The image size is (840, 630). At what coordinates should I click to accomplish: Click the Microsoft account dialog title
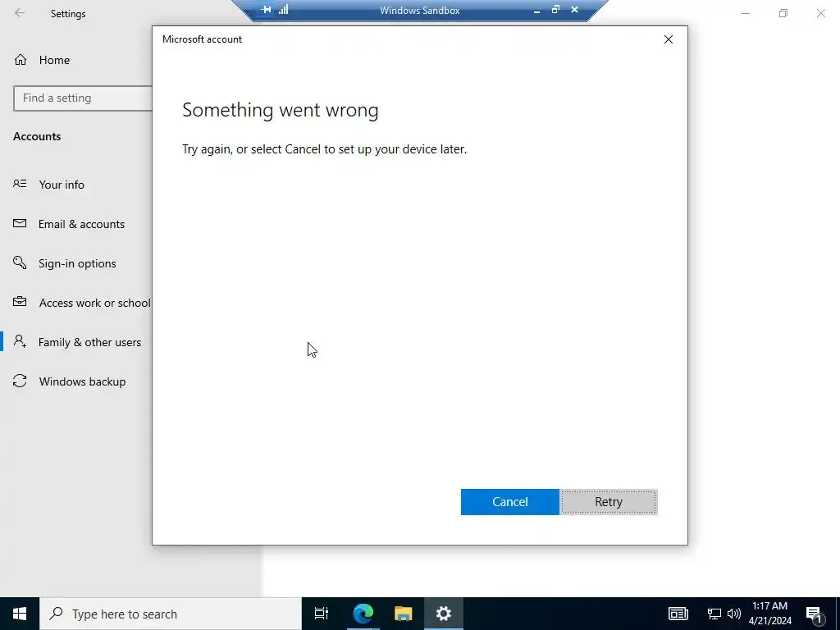[x=202, y=39]
